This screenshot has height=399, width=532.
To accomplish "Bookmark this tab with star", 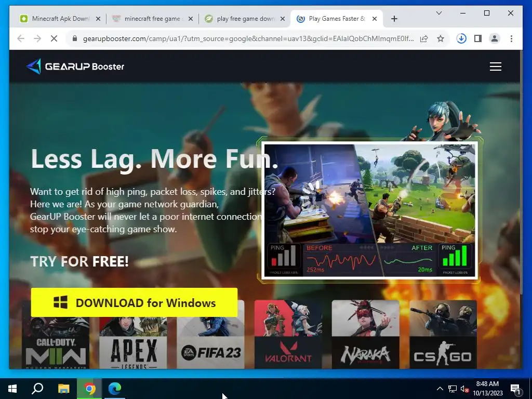I will 441,38.
